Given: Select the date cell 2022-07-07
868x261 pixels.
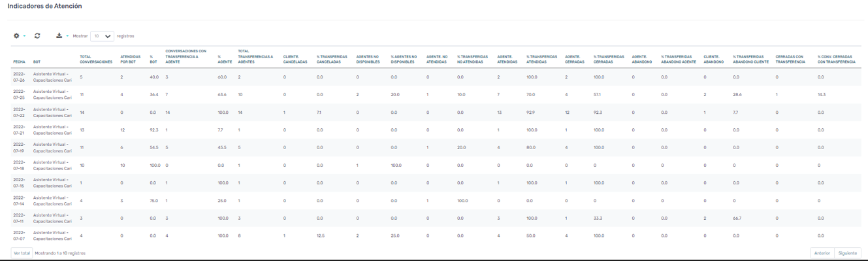Looking at the screenshot, I should [19, 235].
